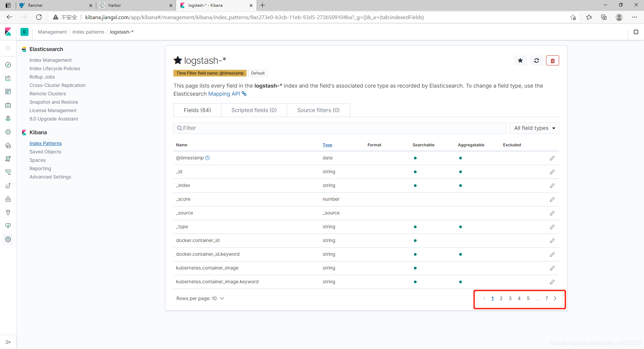Expand the side navigation with the bottom arrow icon
This screenshot has height=349, width=644.
point(8,342)
